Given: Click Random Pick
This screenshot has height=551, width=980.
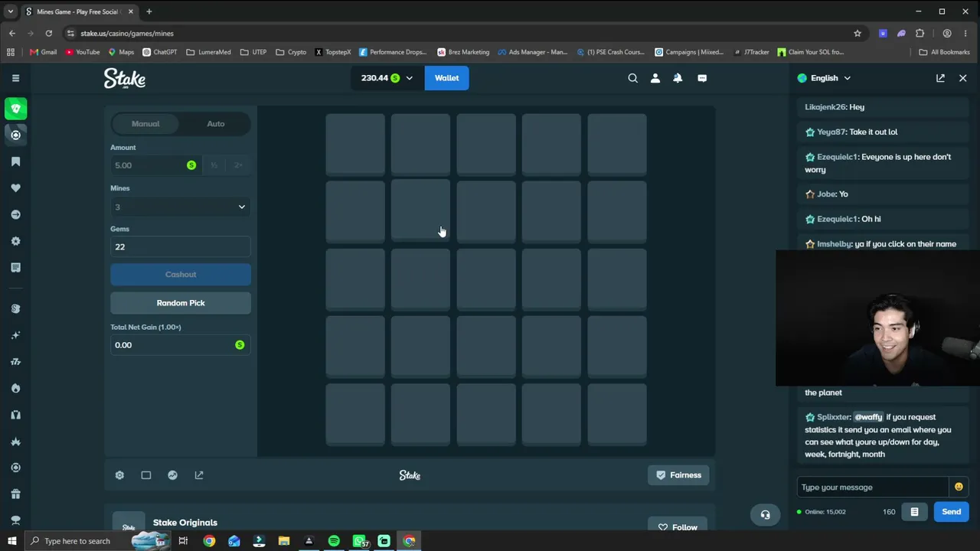Looking at the screenshot, I should (181, 303).
